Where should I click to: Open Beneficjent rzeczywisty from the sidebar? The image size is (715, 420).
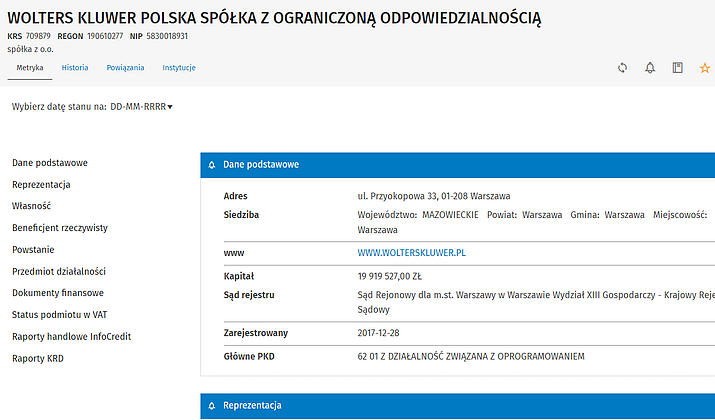[60, 228]
